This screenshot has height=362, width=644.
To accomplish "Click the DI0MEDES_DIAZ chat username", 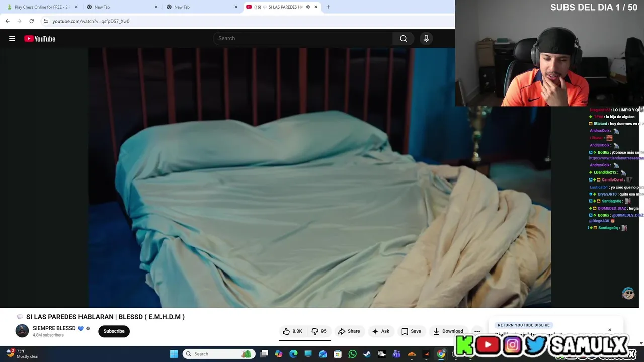I will pos(612,208).
